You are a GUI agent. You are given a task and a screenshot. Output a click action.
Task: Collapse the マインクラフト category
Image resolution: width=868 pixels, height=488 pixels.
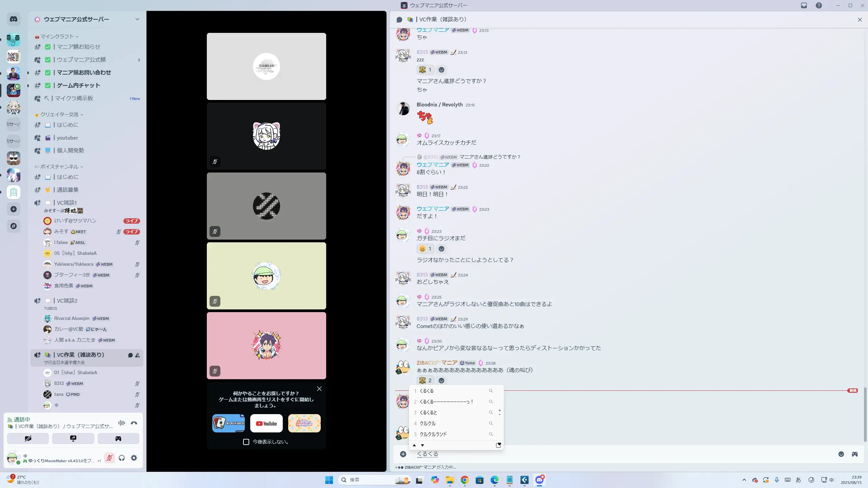[57, 37]
